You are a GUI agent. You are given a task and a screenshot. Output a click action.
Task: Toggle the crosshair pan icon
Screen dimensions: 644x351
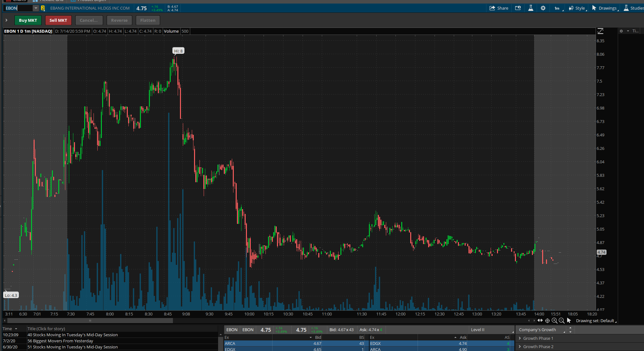(x=547, y=321)
